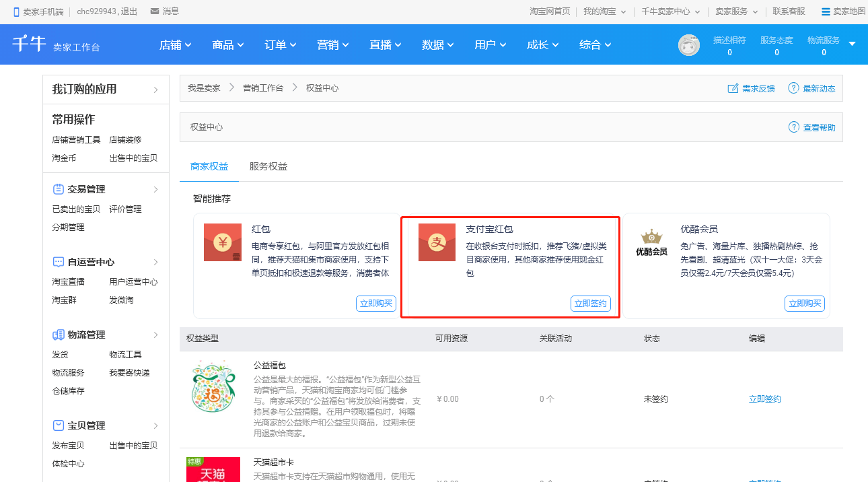The image size is (868, 482).
Task: Open 淘宝直播 in sidebar
Action: (68, 282)
